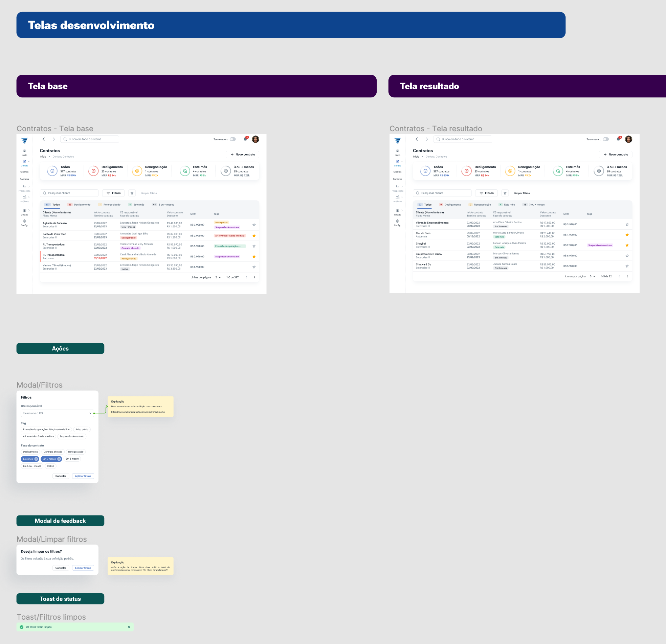This screenshot has width=666, height=644.
Task: Toggle Tema escuro switch in Tela base
Action: click(x=233, y=139)
